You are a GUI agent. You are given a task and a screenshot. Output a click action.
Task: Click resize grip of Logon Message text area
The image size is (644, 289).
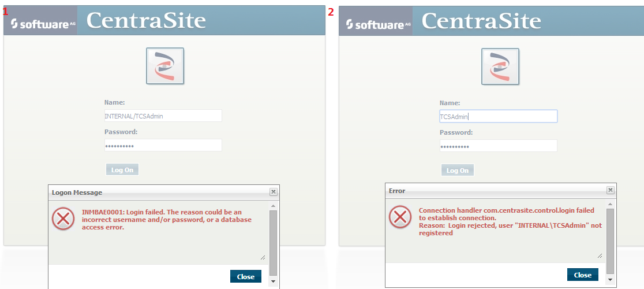pyautogui.click(x=263, y=258)
